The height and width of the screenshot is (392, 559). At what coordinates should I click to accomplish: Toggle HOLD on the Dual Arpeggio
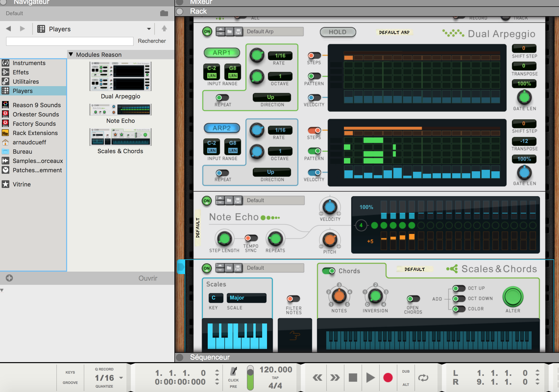click(x=338, y=32)
